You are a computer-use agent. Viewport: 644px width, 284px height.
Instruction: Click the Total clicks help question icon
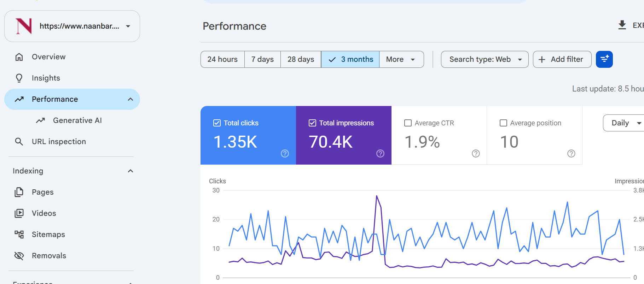click(285, 153)
